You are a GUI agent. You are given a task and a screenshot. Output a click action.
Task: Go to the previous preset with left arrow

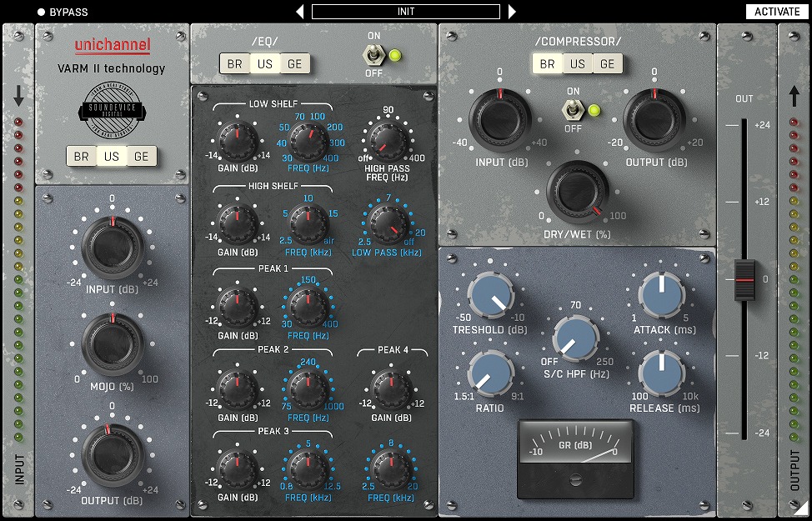coord(300,12)
